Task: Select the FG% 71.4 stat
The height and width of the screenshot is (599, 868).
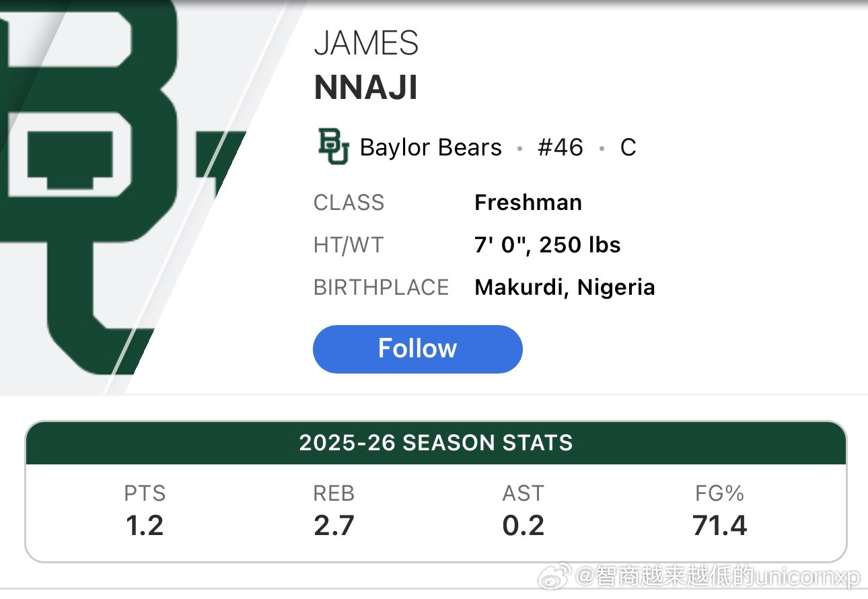Action: coord(719,512)
